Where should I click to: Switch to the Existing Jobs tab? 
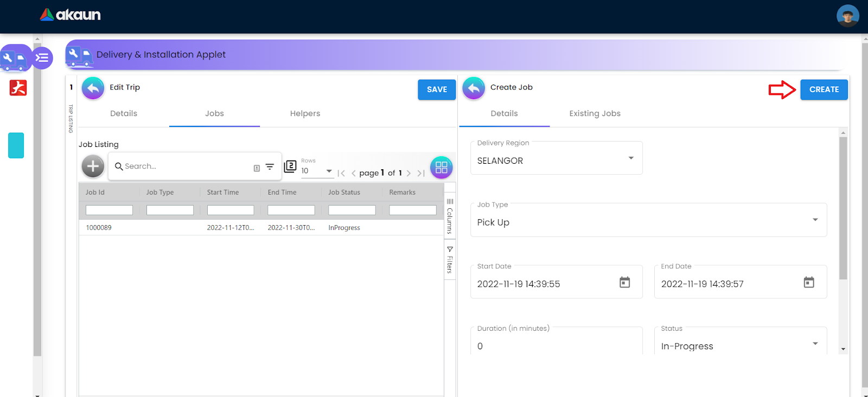pyautogui.click(x=595, y=113)
